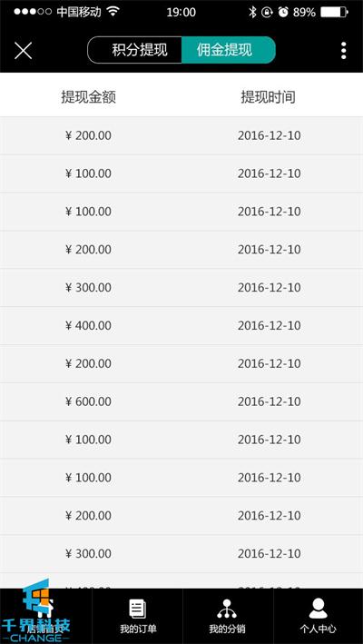363x644 pixels.
Task: Close the page with the X icon
Action: coord(23,51)
